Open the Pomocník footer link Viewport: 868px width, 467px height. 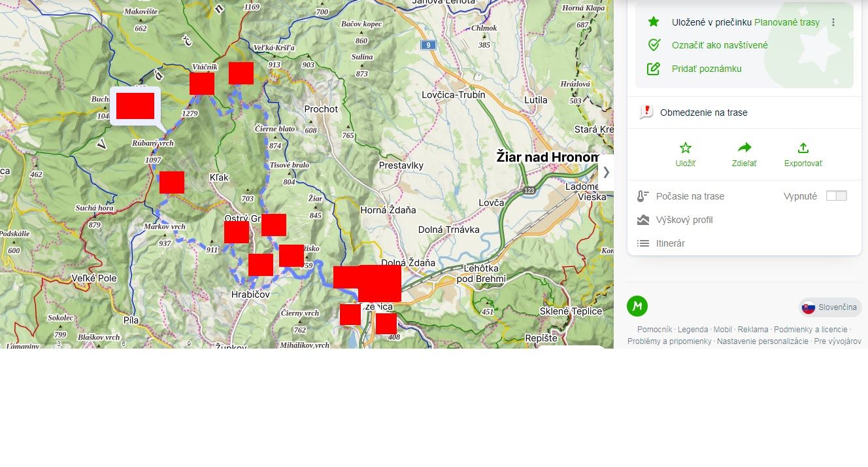tap(655, 330)
